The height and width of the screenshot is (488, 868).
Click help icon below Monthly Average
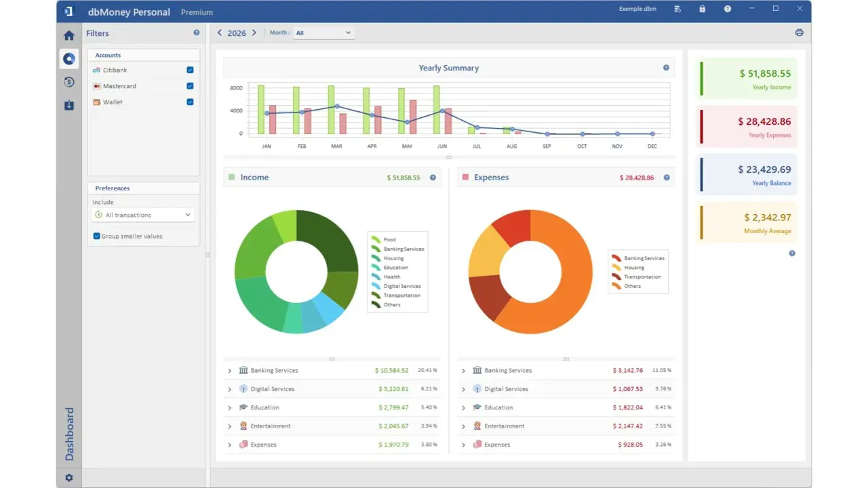792,253
